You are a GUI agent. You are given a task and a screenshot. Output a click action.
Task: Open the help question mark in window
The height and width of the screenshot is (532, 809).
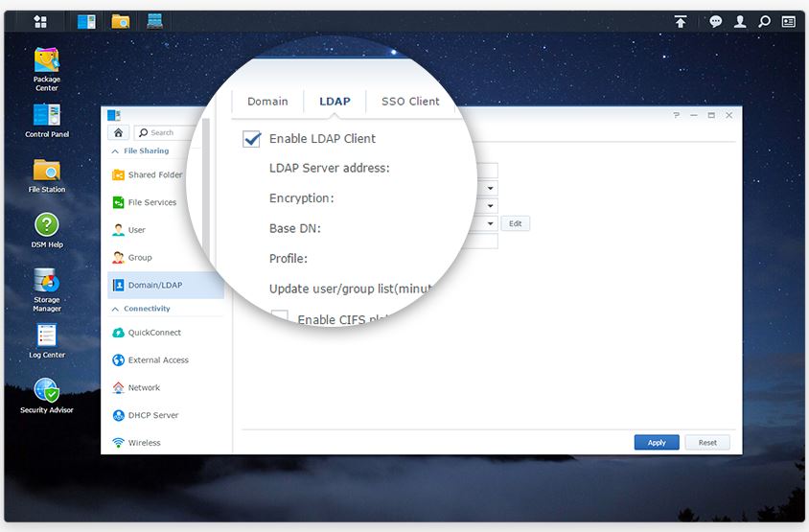coord(677,115)
